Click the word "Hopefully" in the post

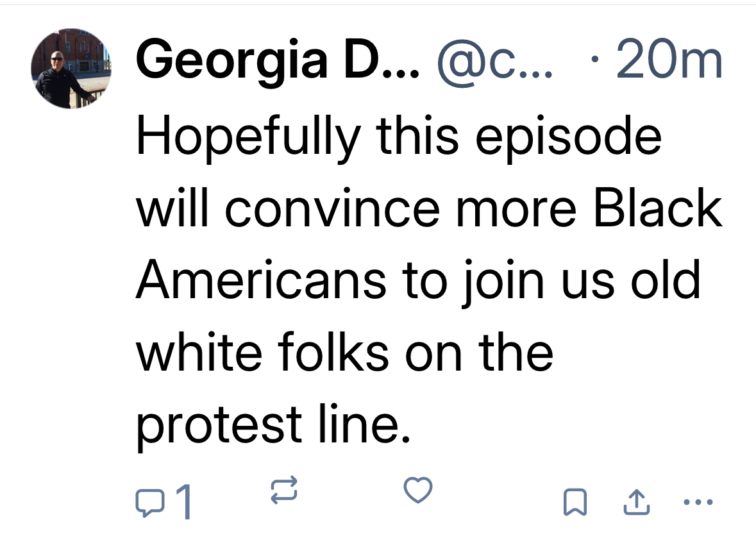[x=248, y=138]
